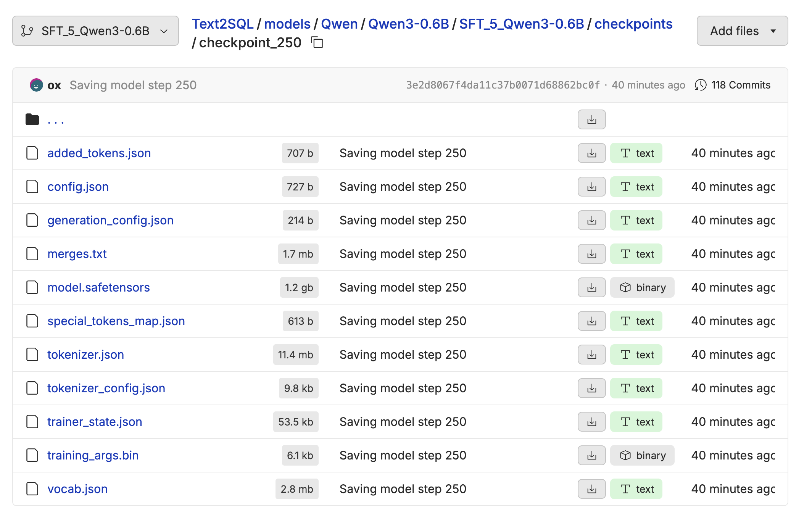The width and height of the screenshot is (812, 532).
Task: Download the parent folder row contents
Action: (x=591, y=119)
